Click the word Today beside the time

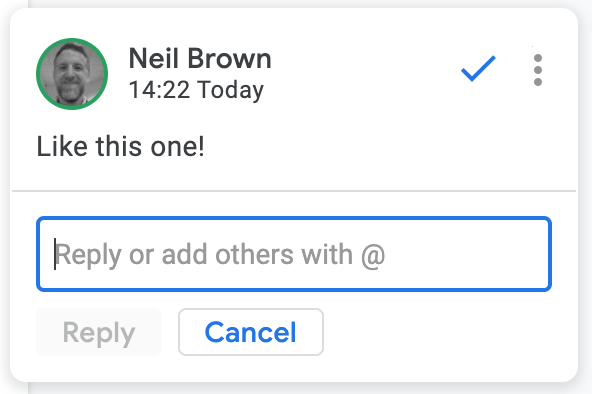230,90
